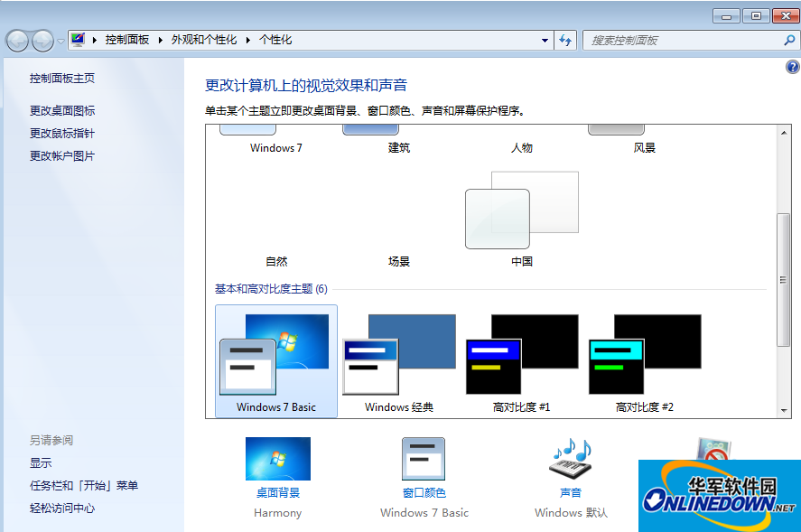
Task: Open the address bar previous locations dropdown
Action: tap(545, 41)
